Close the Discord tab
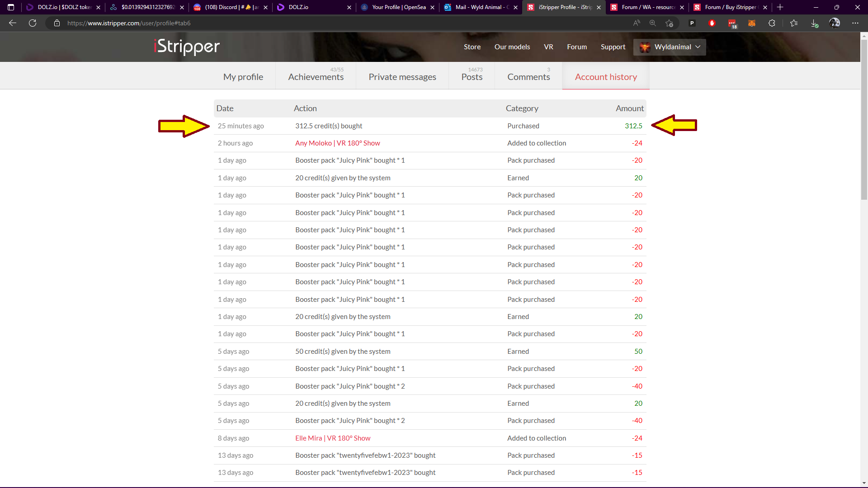Image resolution: width=868 pixels, height=488 pixels. (265, 7)
